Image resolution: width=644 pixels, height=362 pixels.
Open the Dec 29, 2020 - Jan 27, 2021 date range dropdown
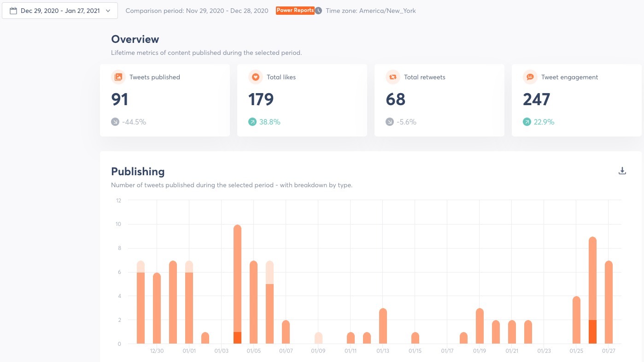coord(60,11)
